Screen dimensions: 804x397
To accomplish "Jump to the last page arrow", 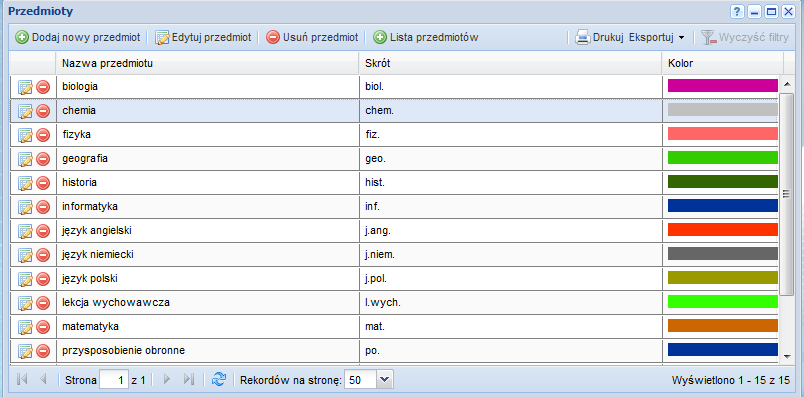I will tap(189, 380).
